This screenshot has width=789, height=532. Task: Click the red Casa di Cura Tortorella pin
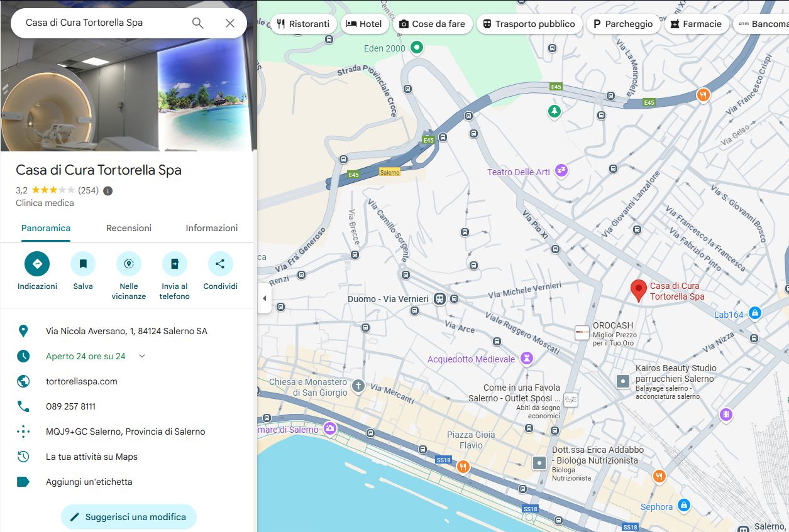pos(639,291)
